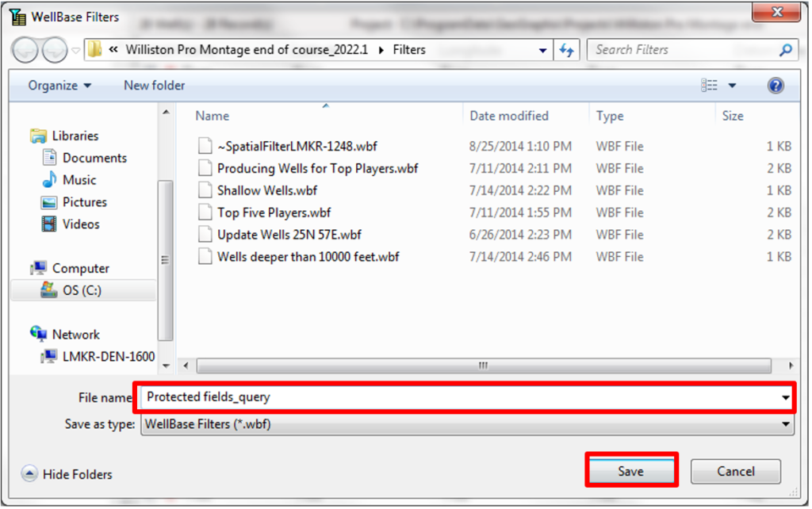Click the Cancel button
The width and height of the screenshot is (812, 509).
pos(735,471)
